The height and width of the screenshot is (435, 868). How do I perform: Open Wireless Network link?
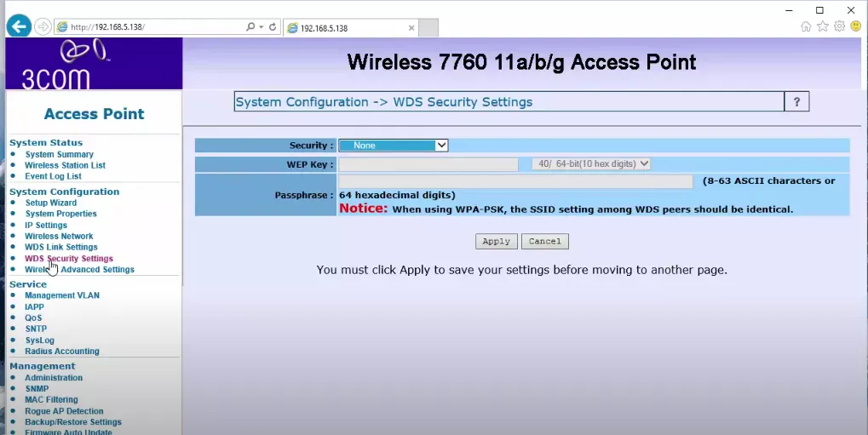click(x=59, y=237)
